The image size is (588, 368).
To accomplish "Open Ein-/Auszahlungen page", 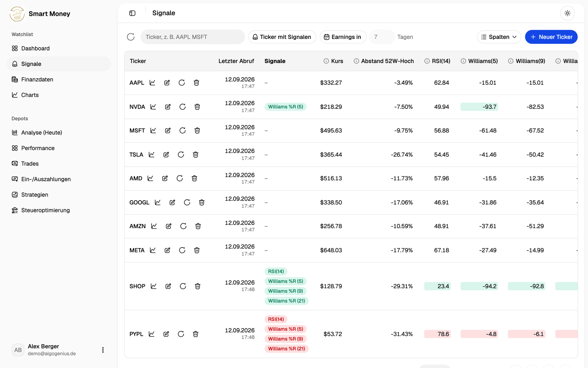I will click(59, 179).
